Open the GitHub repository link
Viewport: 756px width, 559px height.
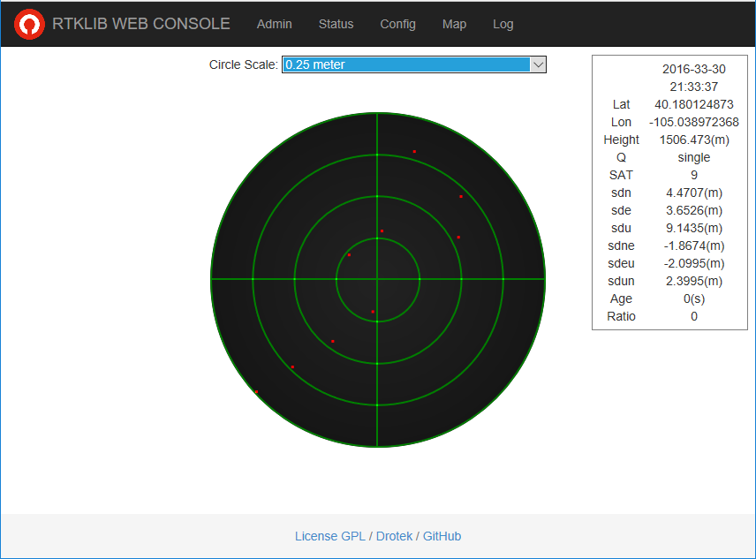pos(442,536)
